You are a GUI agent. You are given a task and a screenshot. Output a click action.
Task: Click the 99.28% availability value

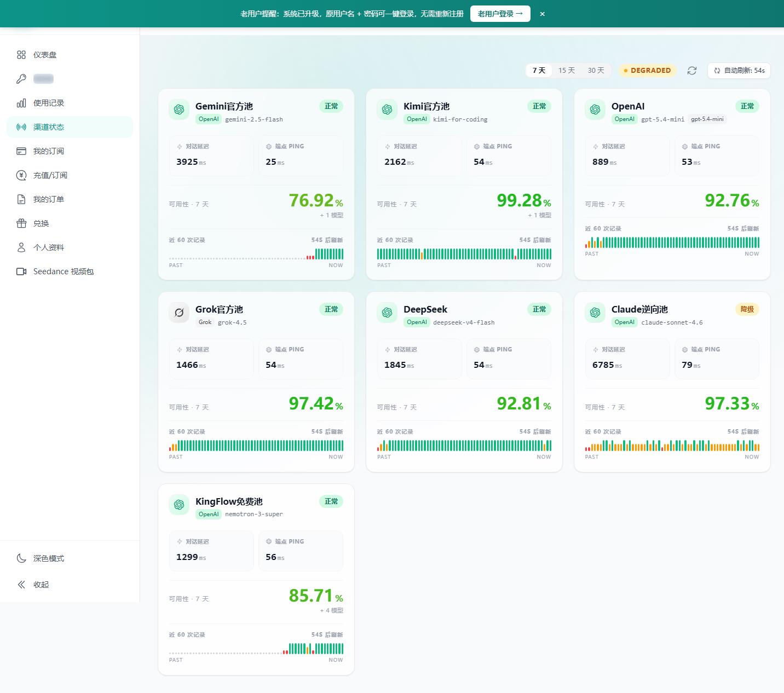524,200
